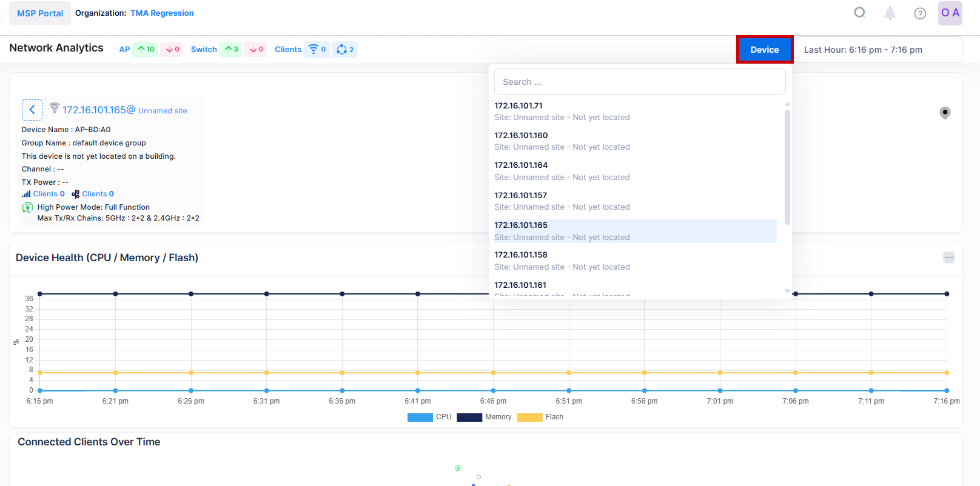Screen dimensions: 980x486
Task: Open the notifications bell
Action: pyautogui.click(x=890, y=13)
